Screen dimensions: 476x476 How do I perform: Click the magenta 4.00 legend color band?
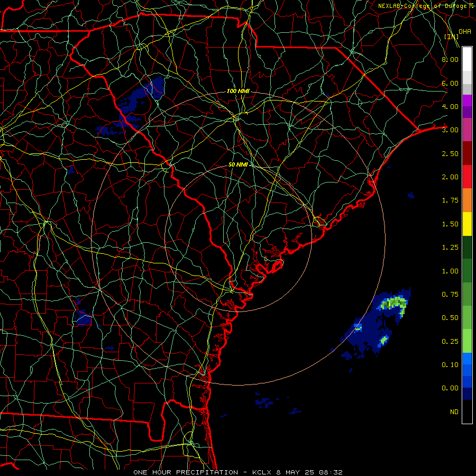click(467, 101)
